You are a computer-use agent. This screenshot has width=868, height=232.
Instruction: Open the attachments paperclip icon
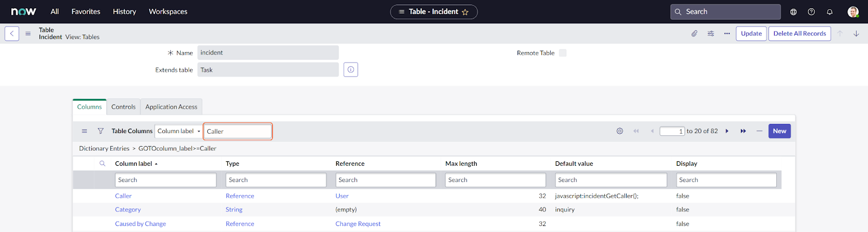694,34
